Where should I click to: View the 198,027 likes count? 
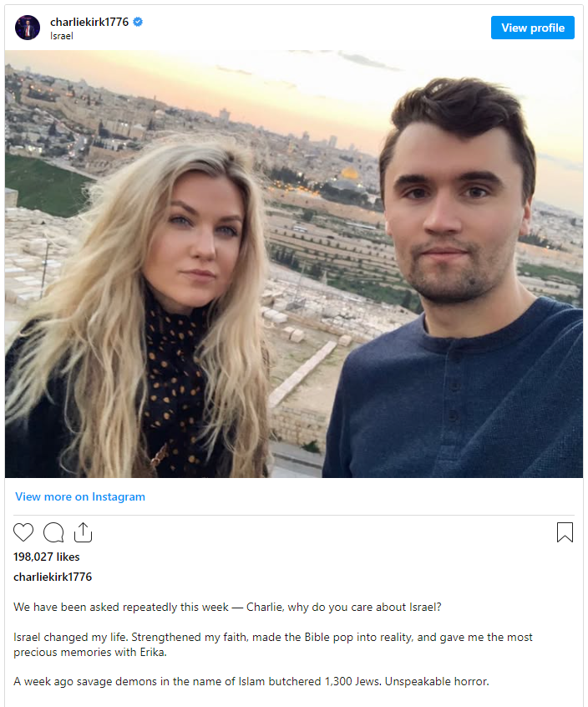click(47, 557)
